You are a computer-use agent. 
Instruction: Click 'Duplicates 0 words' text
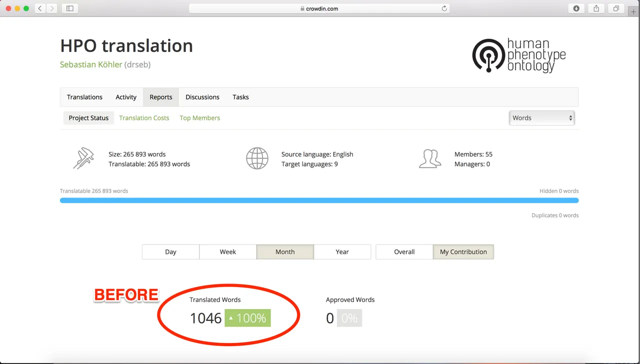[555, 215]
